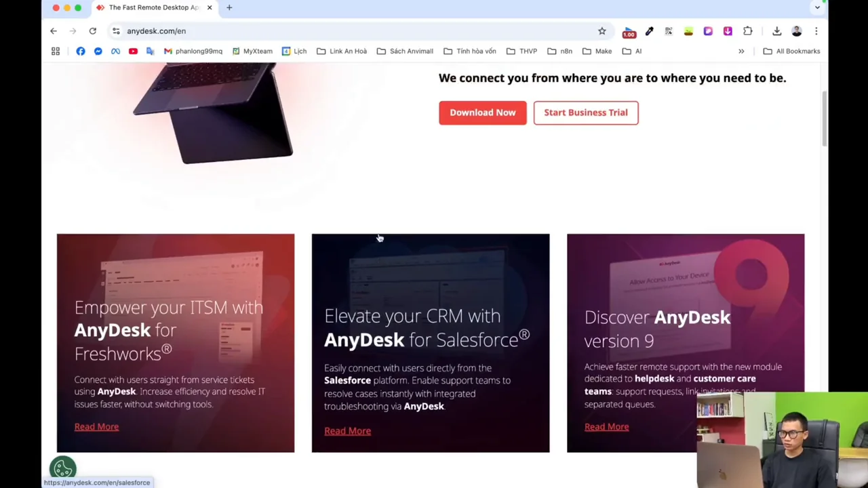
Task: Open a new browser tab
Action: point(229,7)
